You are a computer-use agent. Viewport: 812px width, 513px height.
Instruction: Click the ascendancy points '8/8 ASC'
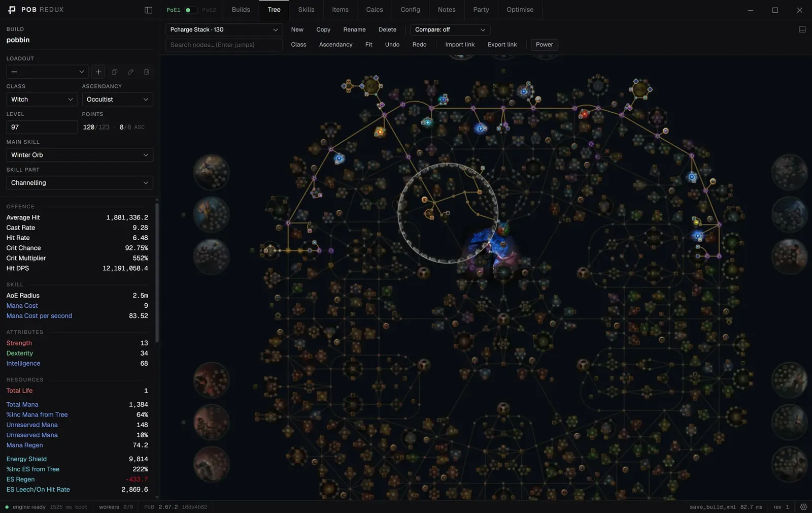tap(132, 127)
